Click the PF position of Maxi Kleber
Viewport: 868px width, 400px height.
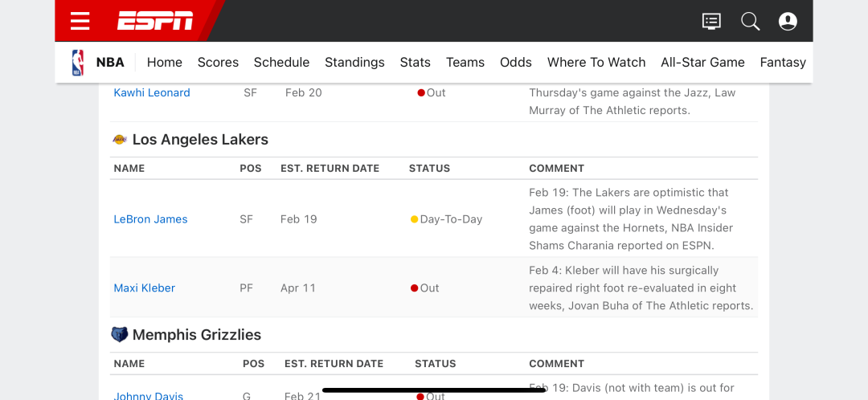click(x=247, y=288)
